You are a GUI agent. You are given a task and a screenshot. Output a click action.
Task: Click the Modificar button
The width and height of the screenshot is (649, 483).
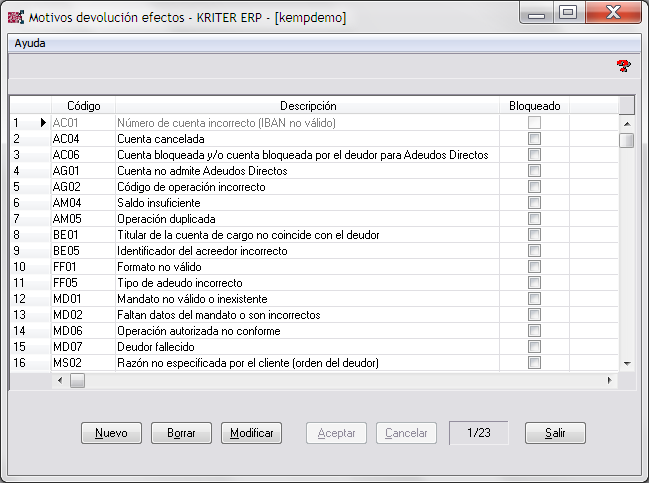click(x=251, y=433)
